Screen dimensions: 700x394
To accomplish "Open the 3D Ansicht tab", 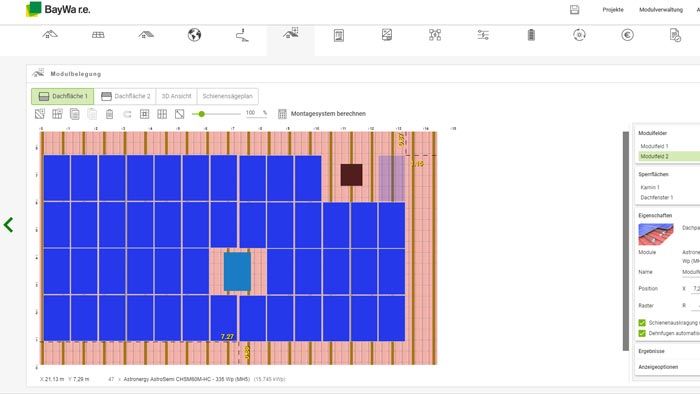I will 176,96.
